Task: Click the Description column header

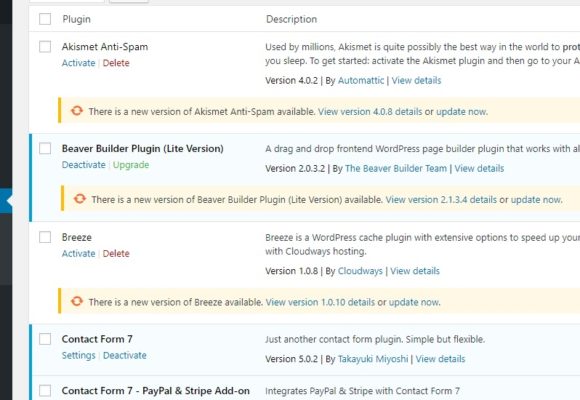Action: (x=291, y=19)
